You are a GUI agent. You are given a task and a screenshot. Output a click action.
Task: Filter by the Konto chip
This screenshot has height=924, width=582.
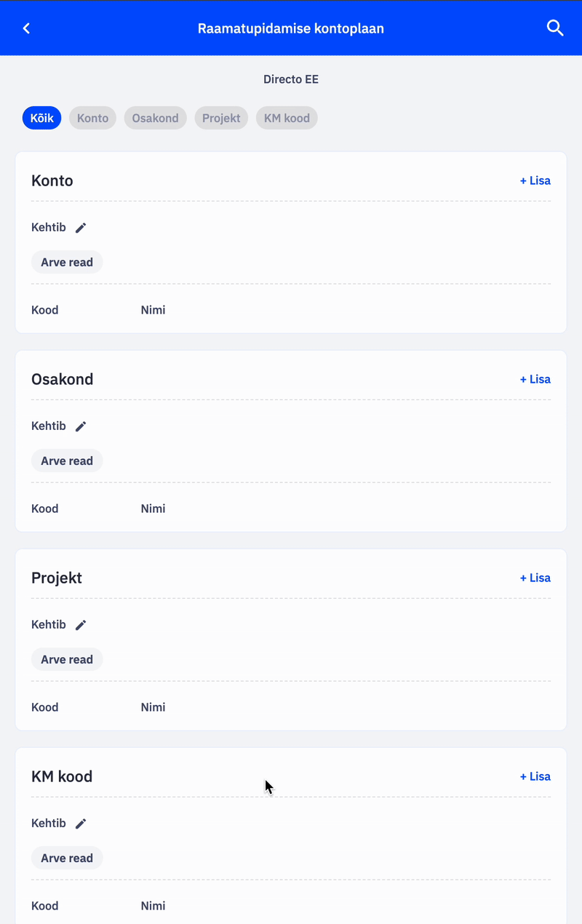92,118
